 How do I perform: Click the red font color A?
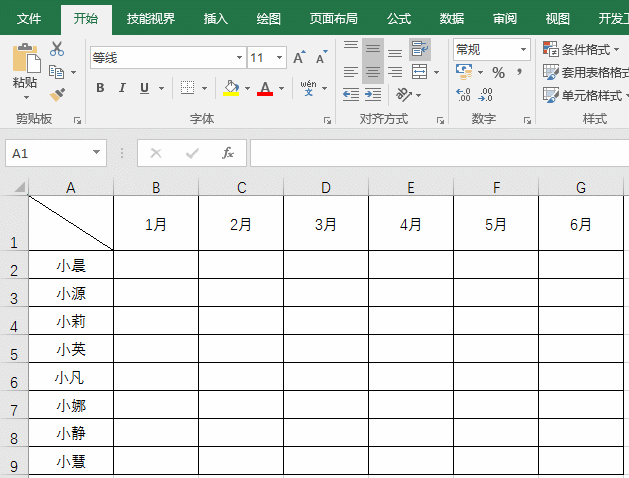click(265, 88)
